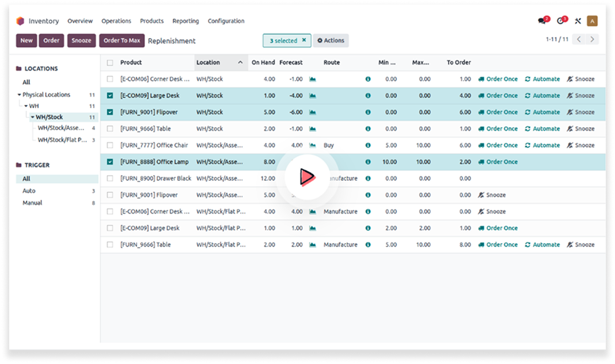This screenshot has height=364, width=615.
Task: Go to next page arrow
Action: [593, 40]
